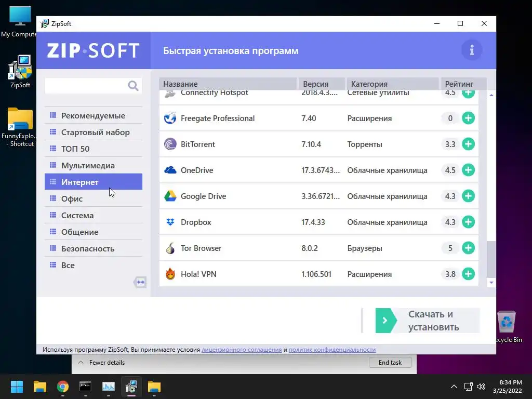Select the Общение category
Screen dimensions: 532x399
[x=94, y=232]
